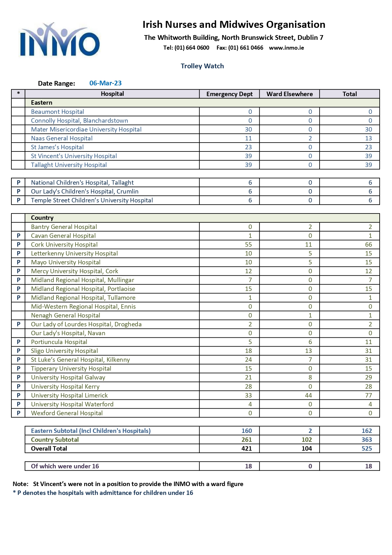Click Of which were under 16 label
The image size is (392, 555).
click(65, 466)
